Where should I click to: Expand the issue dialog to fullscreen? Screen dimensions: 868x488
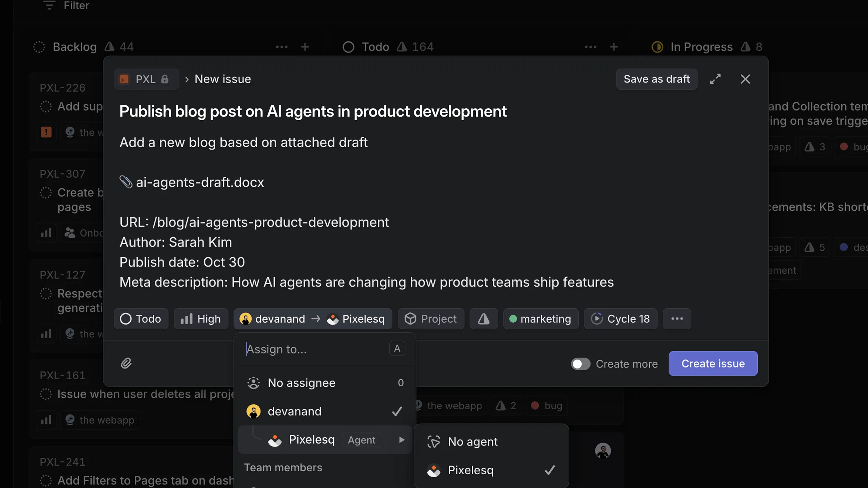coord(715,79)
